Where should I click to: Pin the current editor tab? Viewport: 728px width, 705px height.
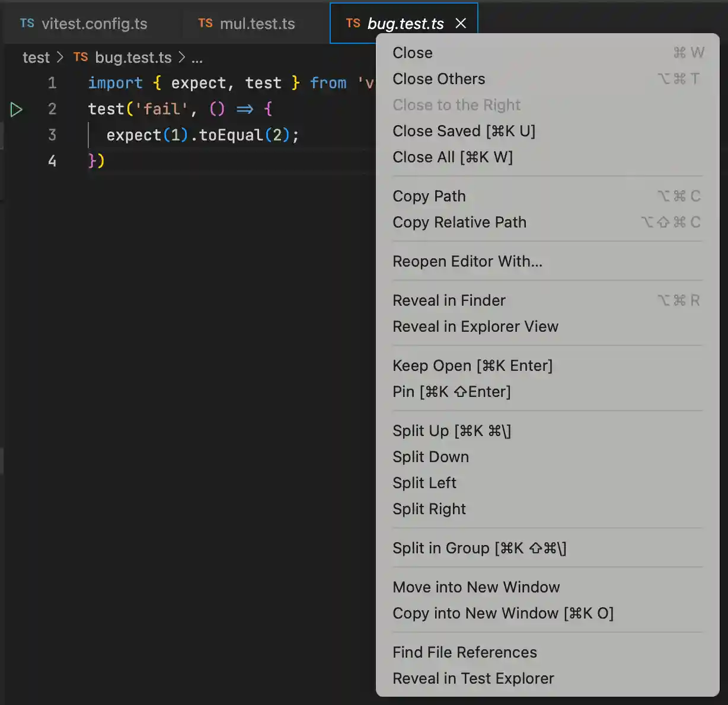[x=451, y=392]
